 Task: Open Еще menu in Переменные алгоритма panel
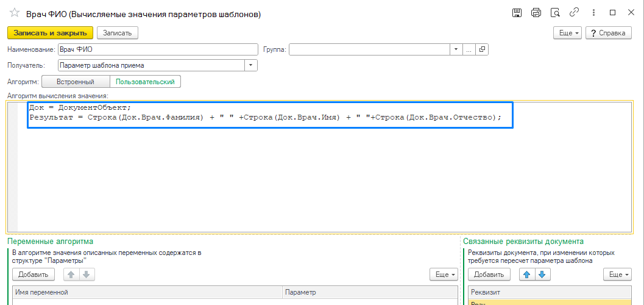444,274
